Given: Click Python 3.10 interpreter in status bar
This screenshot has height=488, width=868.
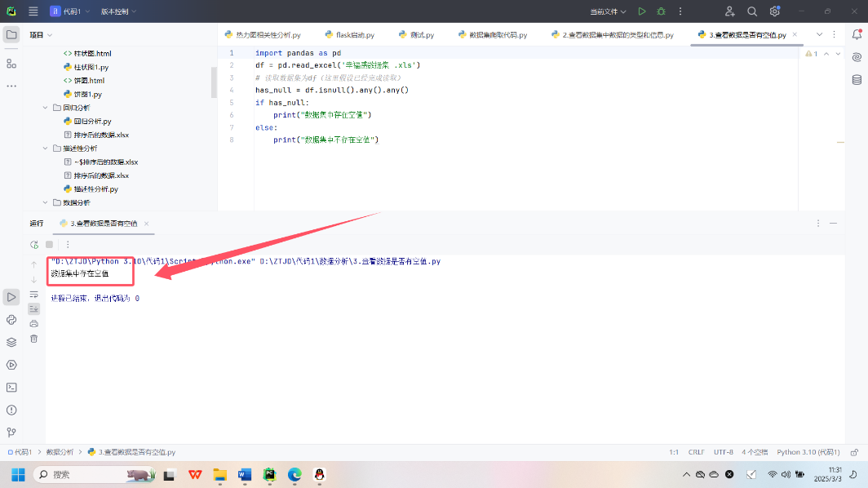Looking at the screenshot, I should pos(808,452).
